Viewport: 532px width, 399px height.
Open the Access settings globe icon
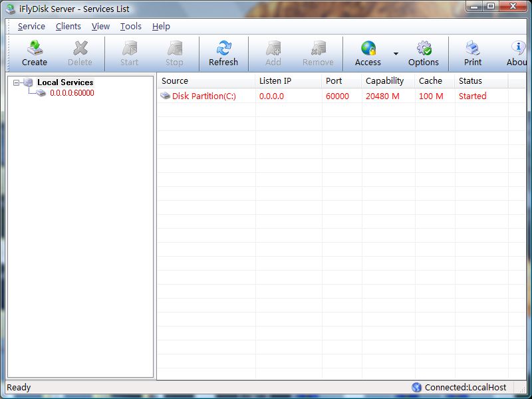point(368,49)
